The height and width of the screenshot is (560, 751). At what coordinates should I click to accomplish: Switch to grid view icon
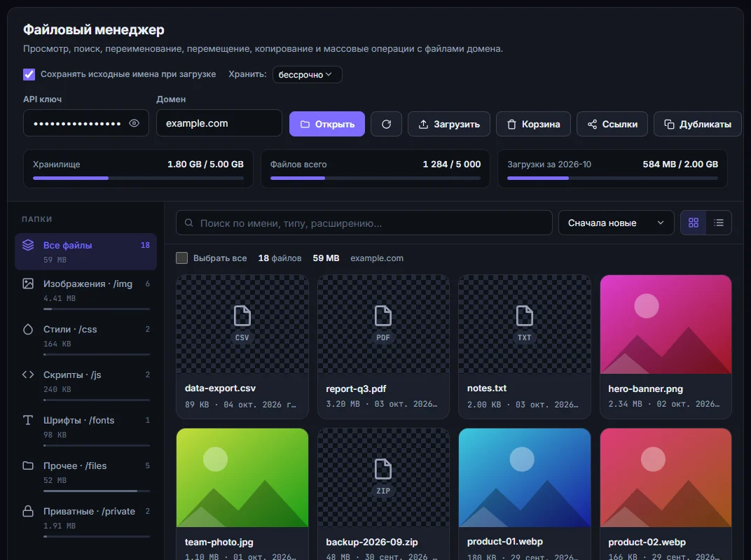click(x=694, y=223)
